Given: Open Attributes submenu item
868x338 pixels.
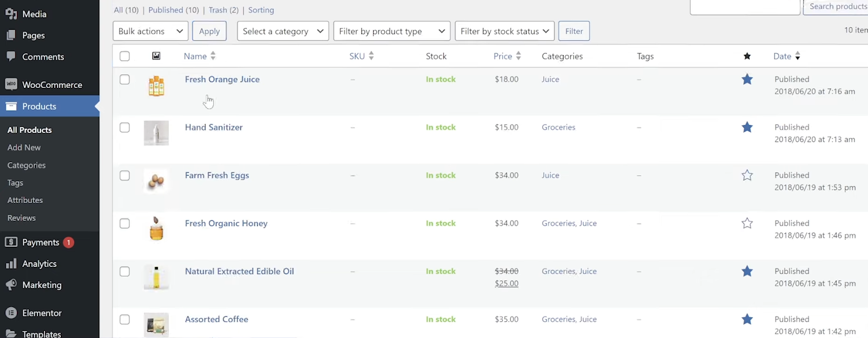Looking at the screenshot, I should coord(25,200).
